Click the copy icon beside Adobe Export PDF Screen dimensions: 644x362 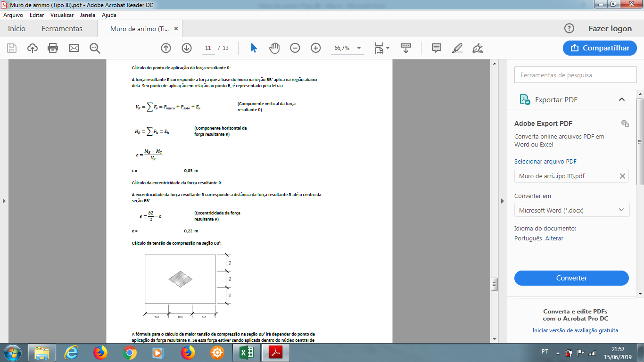click(x=625, y=123)
